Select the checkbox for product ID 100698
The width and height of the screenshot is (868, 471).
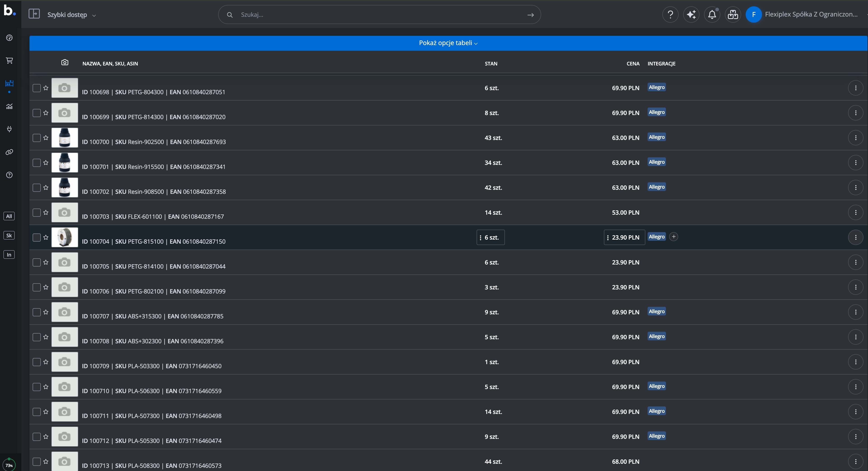[x=36, y=88]
